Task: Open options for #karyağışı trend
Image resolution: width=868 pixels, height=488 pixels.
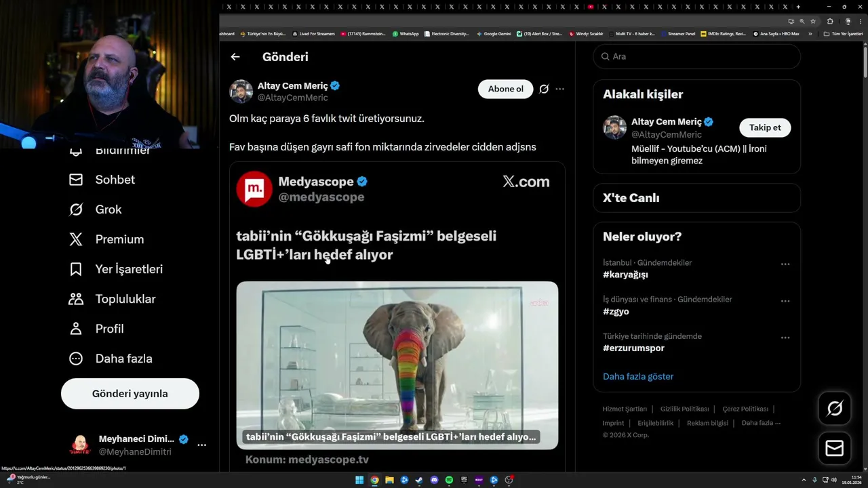Action: click(785, 264)
